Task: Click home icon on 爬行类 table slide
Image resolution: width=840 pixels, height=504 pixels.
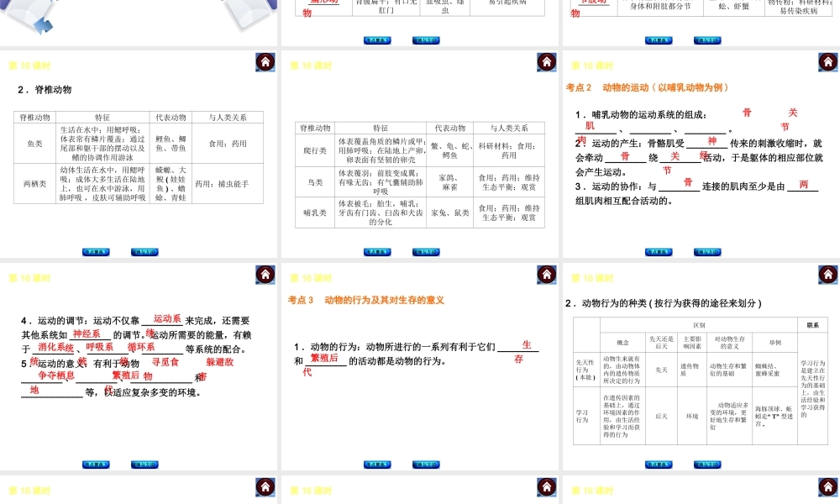Action: 547,62
